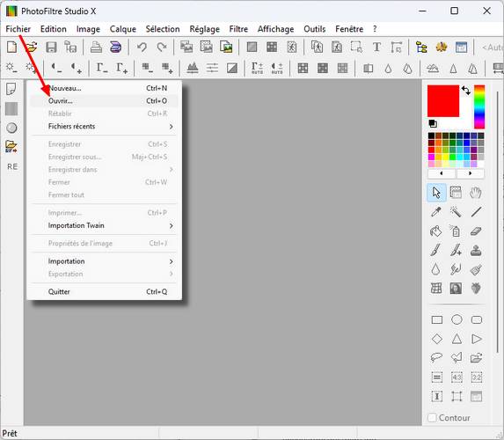Click the 4:3 ratio selection icon
Viewport: 504px width, 440px height.
click(457, 377)
